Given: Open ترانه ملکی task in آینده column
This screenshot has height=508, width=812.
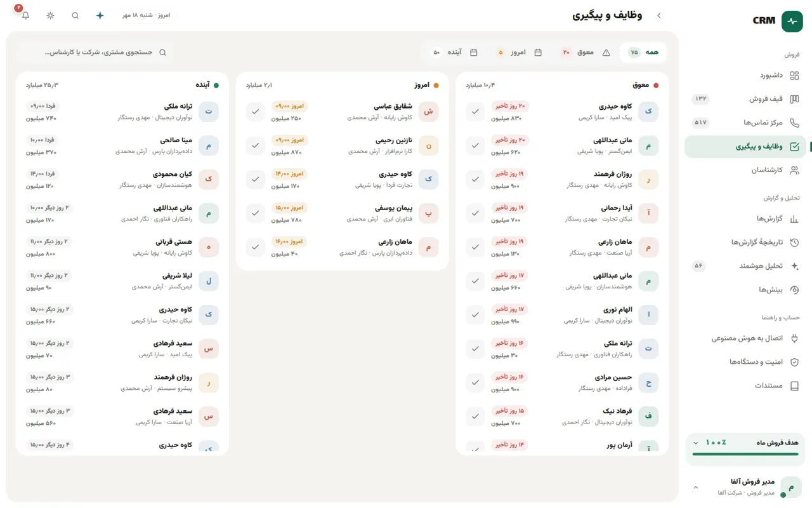Looking at the screenshot, I should tap(122, 112).
